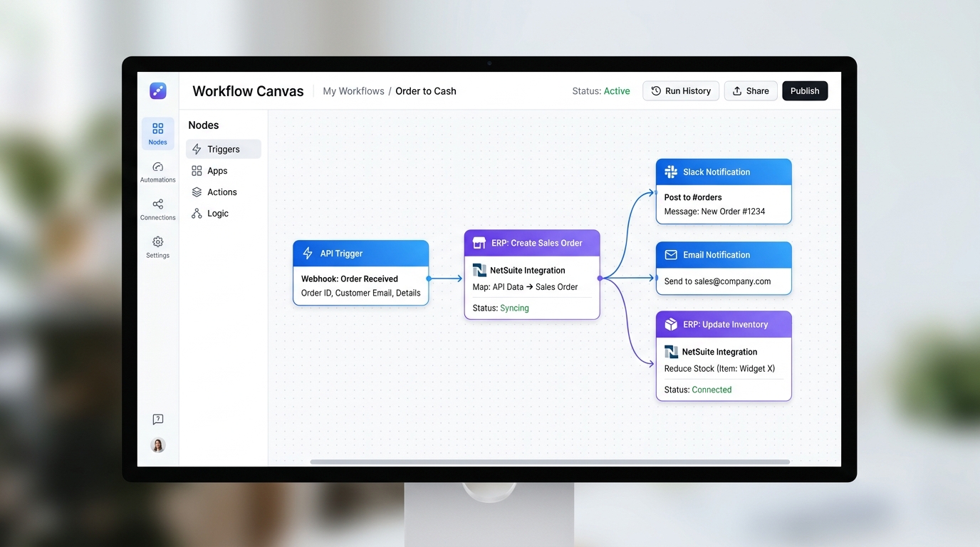
Task: Click the lightning icon on API Trigger node
Action: point(308,254)
